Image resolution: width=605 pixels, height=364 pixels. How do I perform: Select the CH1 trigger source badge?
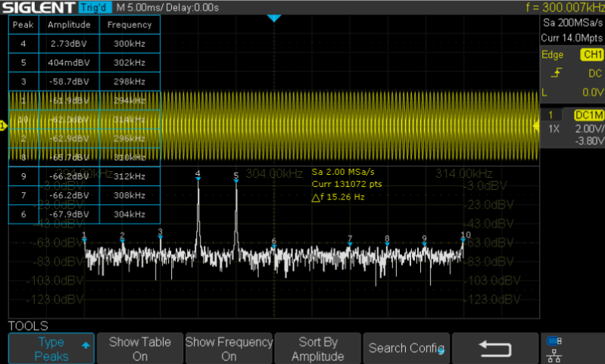point(591,55)
